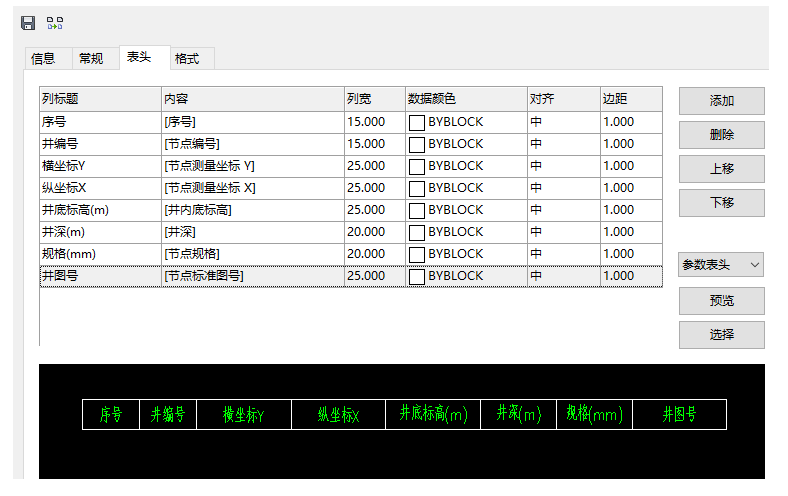Open the 常规 tab
Image resolution: width=788 pixels, height=496 pixels.
(91, 59)
